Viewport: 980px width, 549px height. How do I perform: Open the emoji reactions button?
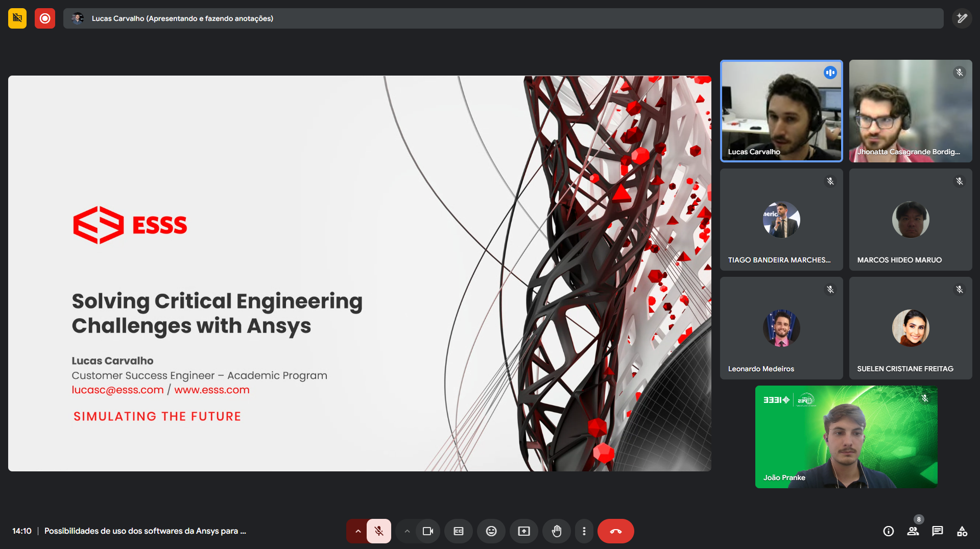(491, 531)
